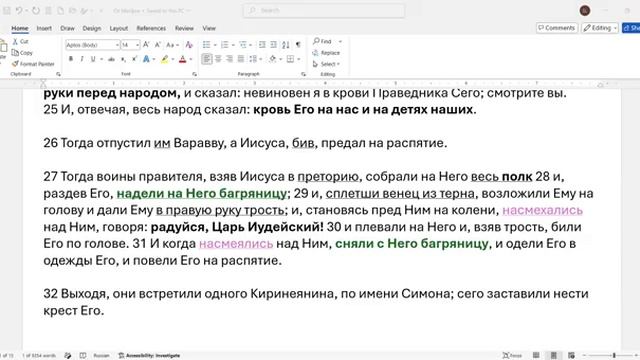The image size is (640, 360).
Task: Click Redo in the quick access toolbar
Action: (x=36, y=11)
